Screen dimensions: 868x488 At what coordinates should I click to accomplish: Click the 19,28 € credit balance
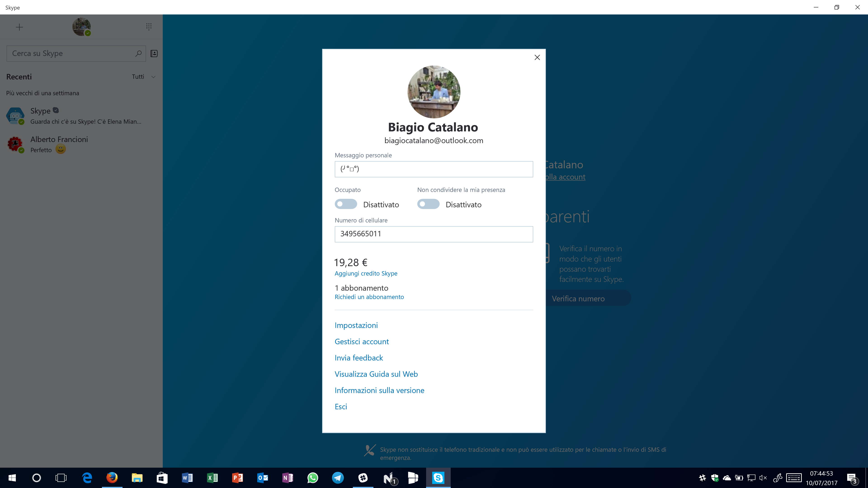coord(351,262)
